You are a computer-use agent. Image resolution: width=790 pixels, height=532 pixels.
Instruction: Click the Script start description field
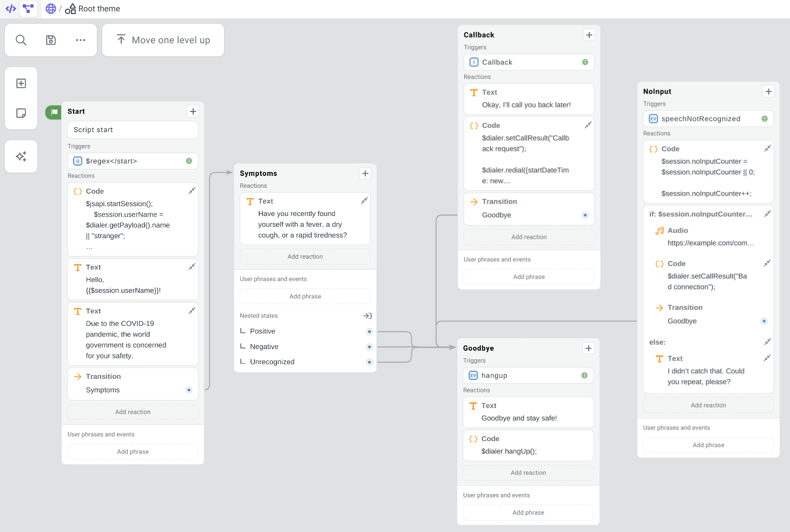tap(133, 130)
